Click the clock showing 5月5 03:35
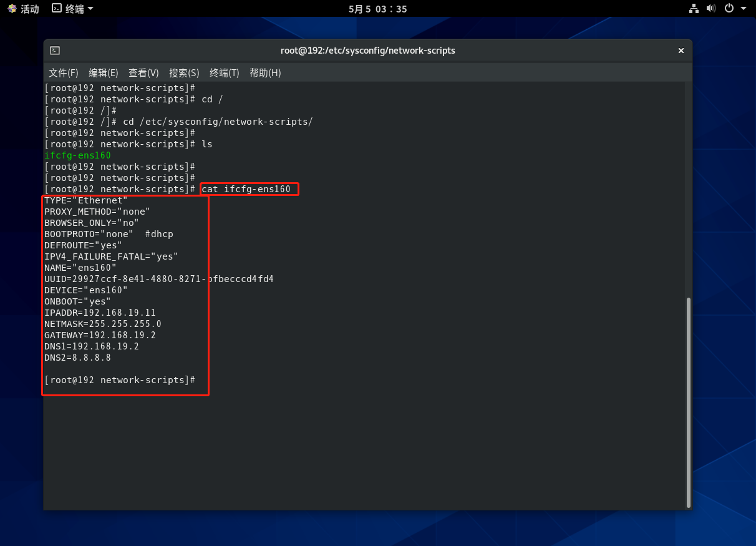This screenshot has height=546, width=756. (x=377, y=9)
